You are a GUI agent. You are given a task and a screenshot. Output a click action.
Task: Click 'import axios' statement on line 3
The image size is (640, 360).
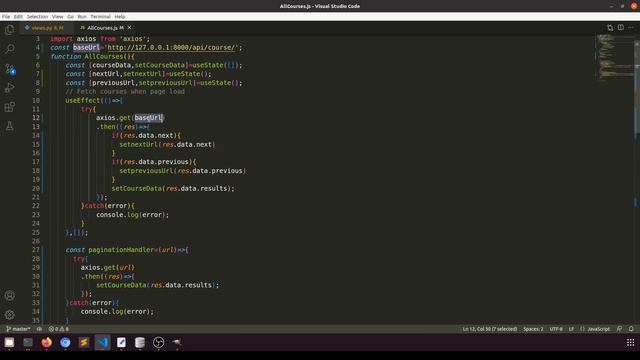click(x=100, y=39)
